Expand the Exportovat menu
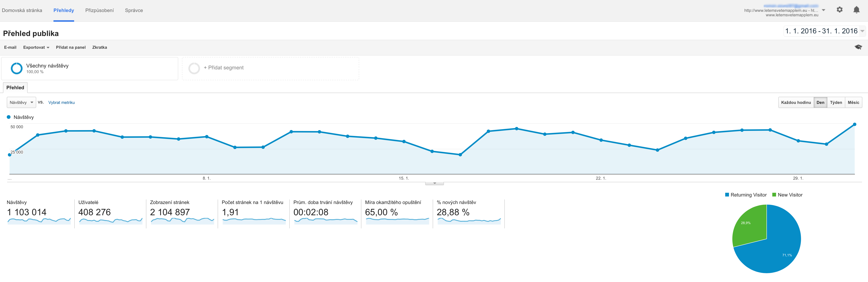The image size is (868, 282). 36,47
